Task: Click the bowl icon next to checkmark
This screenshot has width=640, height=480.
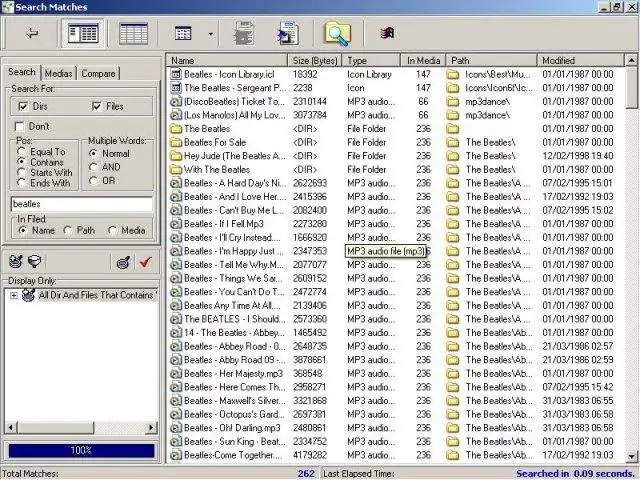Action: pos(123,262)
